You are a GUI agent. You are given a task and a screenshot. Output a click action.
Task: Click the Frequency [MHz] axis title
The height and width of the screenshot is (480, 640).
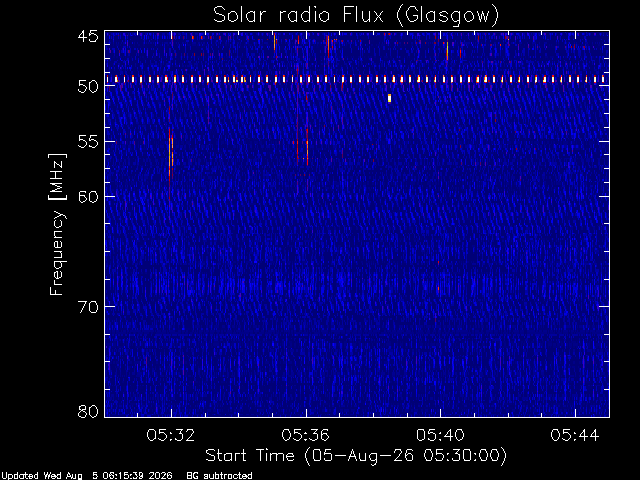coord(57,224)
